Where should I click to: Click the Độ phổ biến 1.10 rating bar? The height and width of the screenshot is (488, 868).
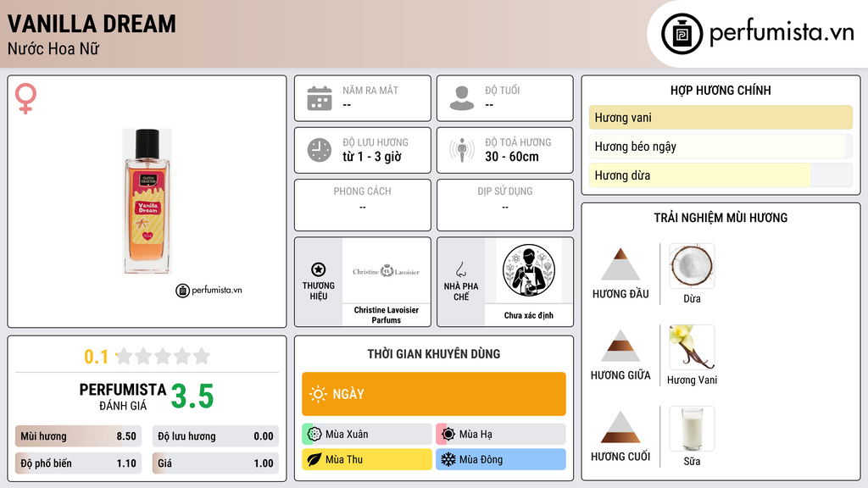pos(78,463)
